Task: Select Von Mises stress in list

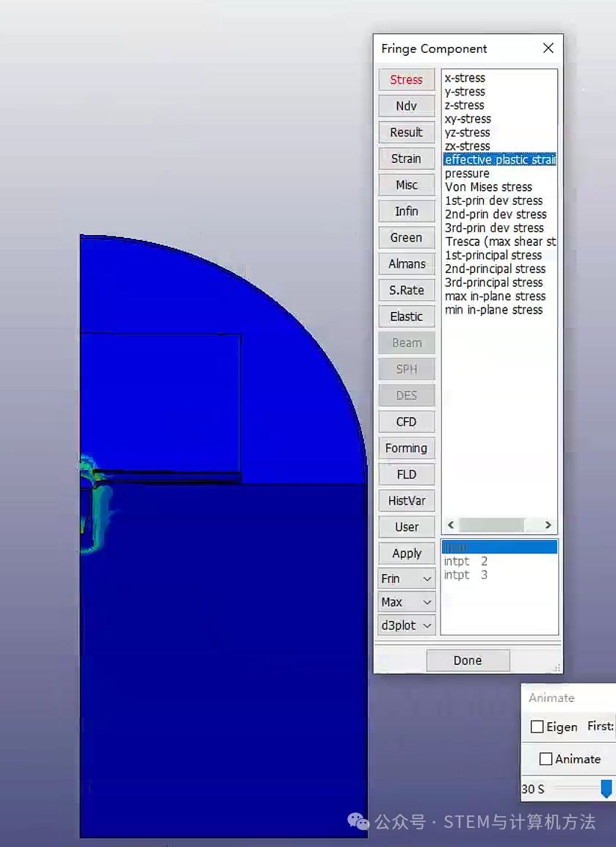Action: (488, 187)
